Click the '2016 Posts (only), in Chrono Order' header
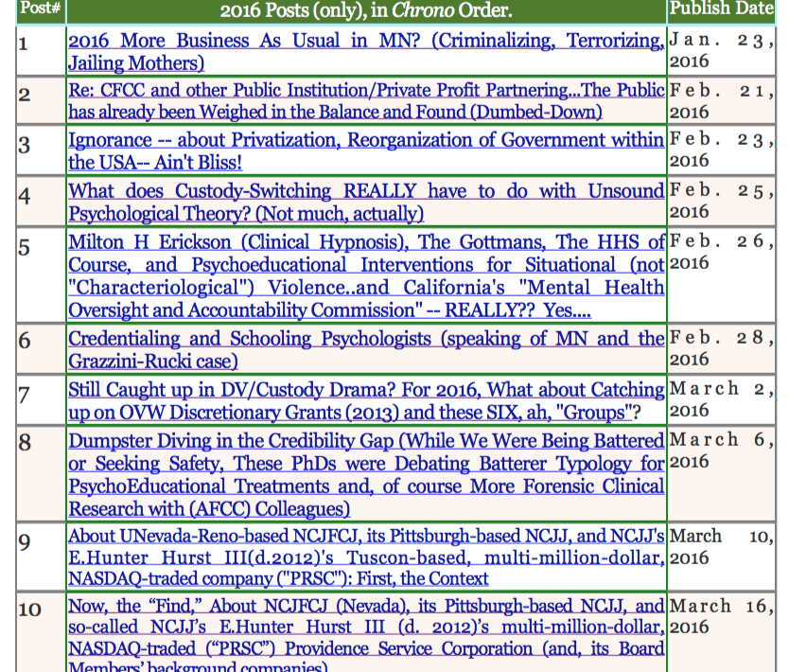The image size is (789, 672). coord(365,11)
